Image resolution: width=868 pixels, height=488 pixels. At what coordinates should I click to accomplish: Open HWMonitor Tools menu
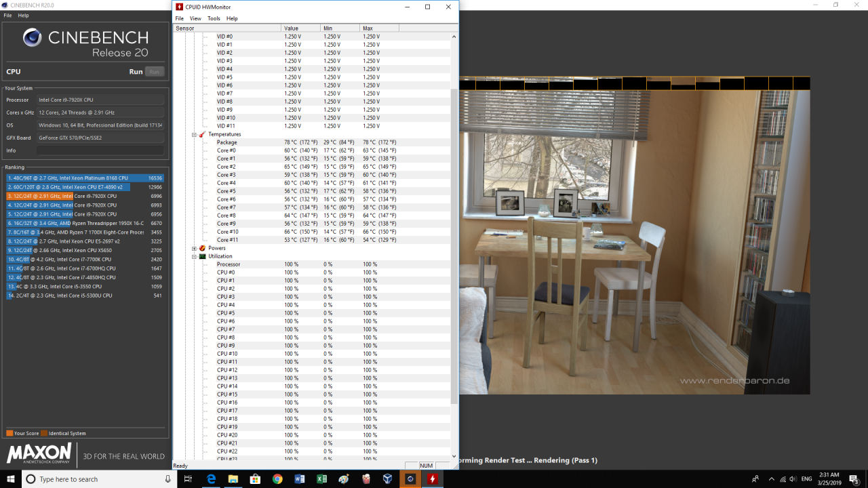click(214, 18)
